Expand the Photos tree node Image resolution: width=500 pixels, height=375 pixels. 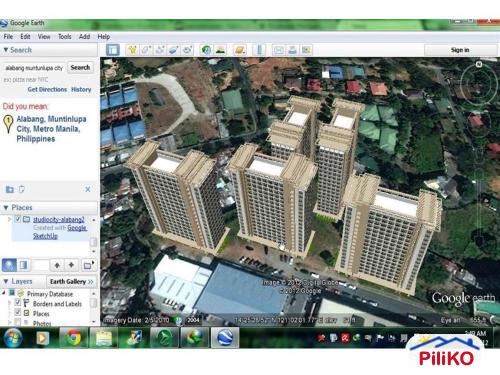(x=10, y=322)
